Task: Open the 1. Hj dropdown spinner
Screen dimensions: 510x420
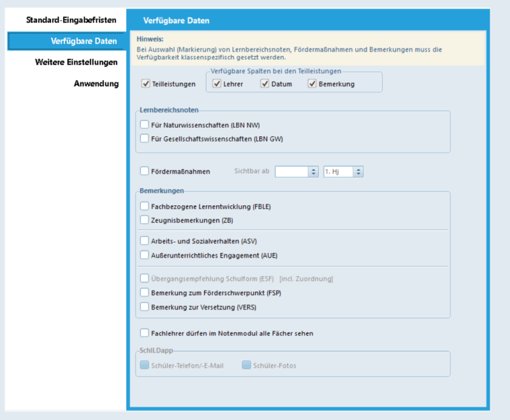Action: point(358,171)
